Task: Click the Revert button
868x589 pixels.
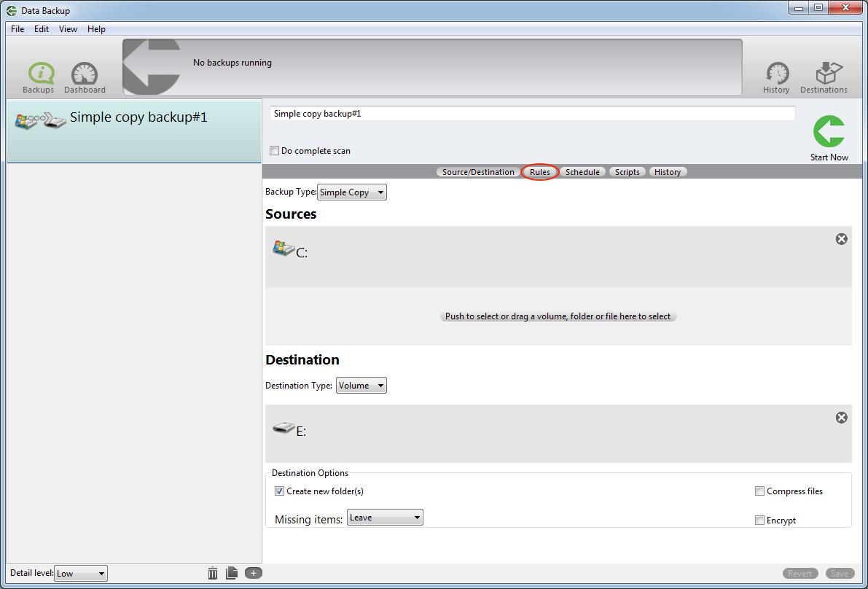Action: [799, 573]
